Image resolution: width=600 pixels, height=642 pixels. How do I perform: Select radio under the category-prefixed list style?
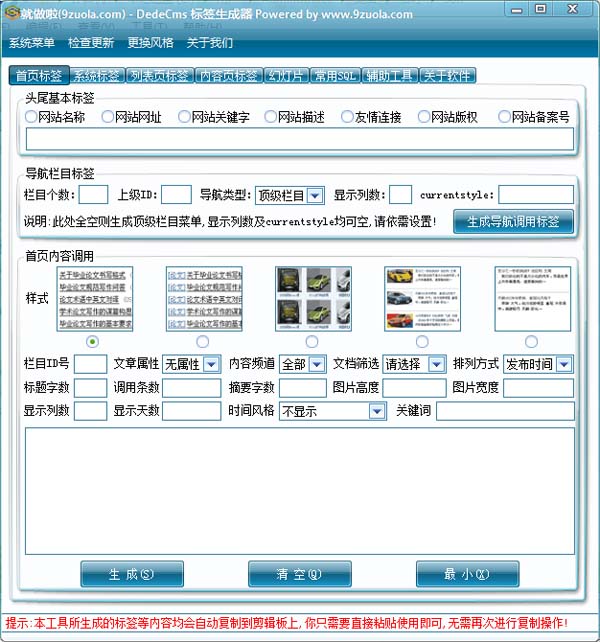(x=202, y=341)
